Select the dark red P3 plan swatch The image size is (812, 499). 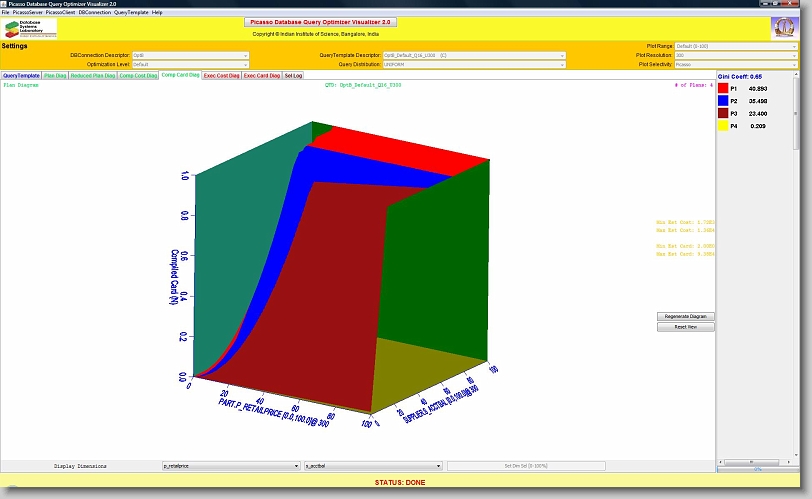(x=725, y=114)
